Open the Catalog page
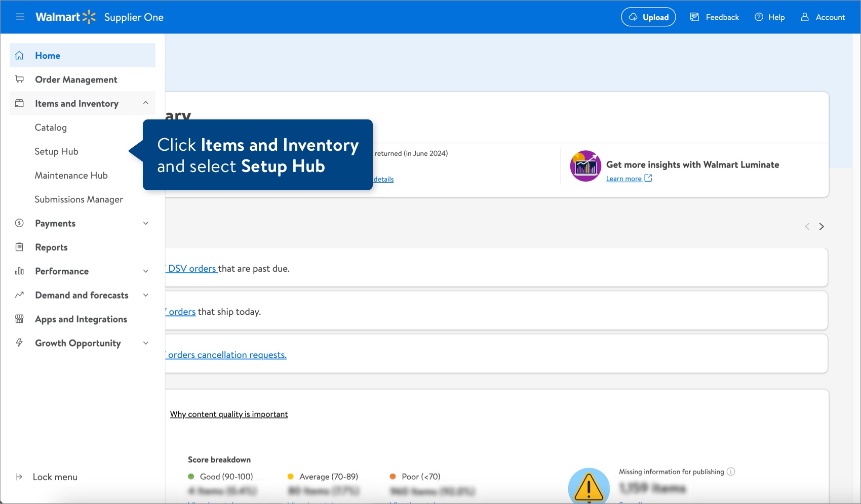Image resolution: width=861 pixels, height=504 pixels. point(51,128)
